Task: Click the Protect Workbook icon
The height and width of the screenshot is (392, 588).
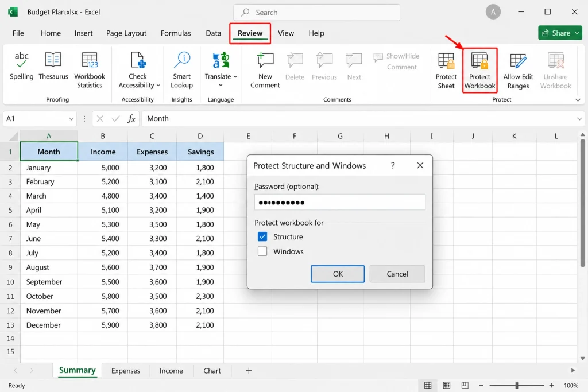Action: coord(479,61)
